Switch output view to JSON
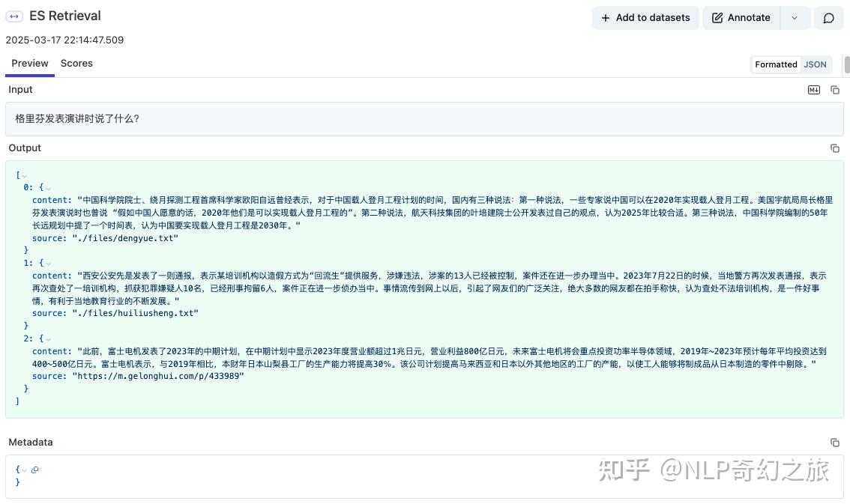850x504 pixels. [815, 64]
